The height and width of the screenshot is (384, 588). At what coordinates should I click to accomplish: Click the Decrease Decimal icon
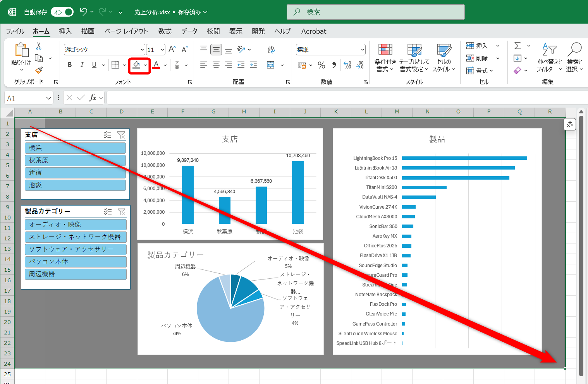360,65
